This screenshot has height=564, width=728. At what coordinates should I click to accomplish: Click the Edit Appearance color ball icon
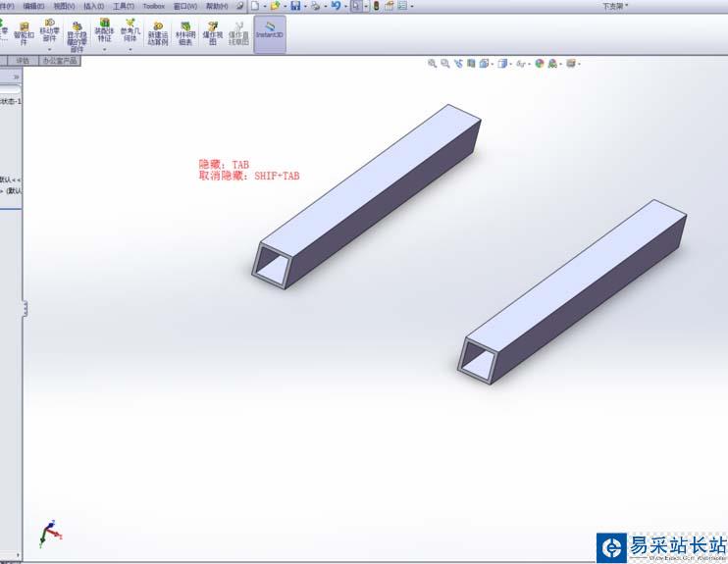click(540, 64)
